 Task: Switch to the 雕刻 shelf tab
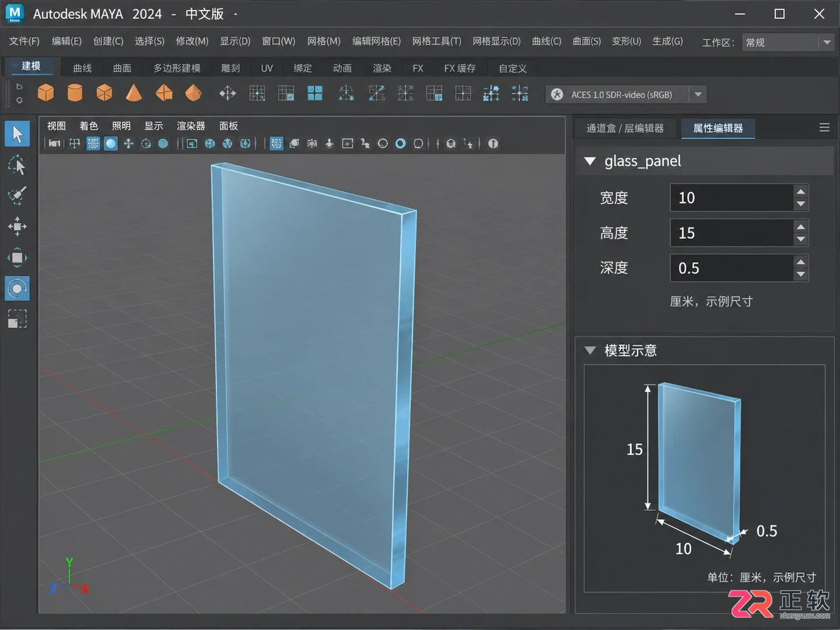[230, 68]
